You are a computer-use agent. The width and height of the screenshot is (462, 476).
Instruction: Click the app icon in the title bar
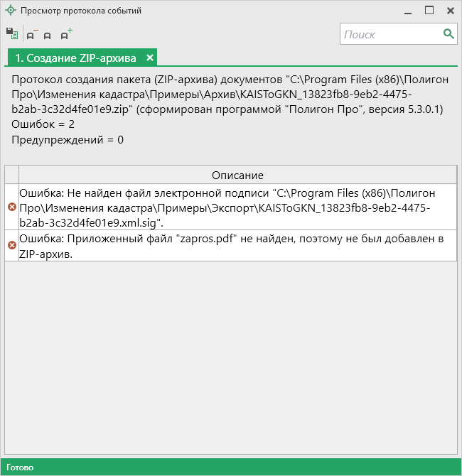[10, 11]
